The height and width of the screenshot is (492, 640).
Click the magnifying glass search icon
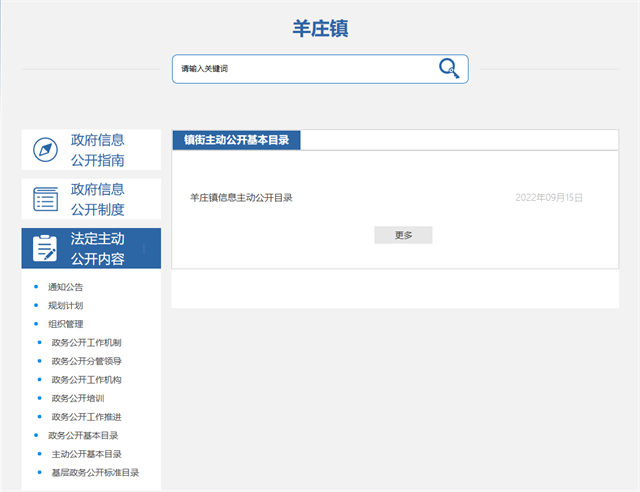coord(449,68)
